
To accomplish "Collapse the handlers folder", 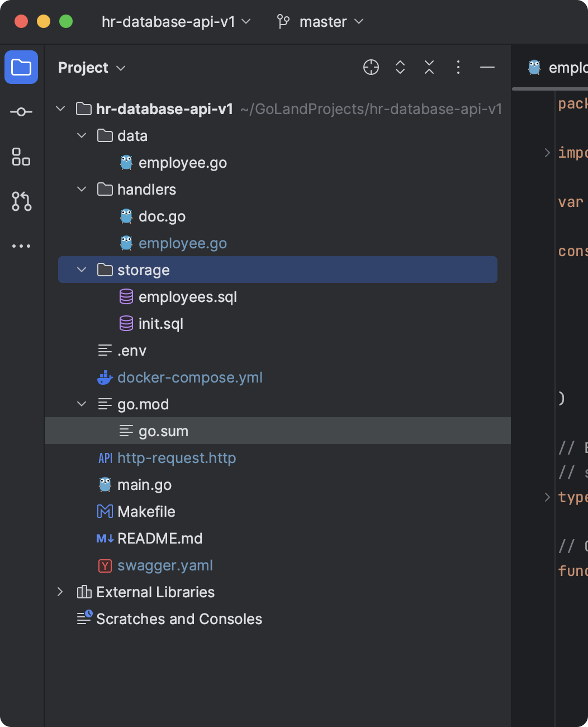I will [82, 190].
